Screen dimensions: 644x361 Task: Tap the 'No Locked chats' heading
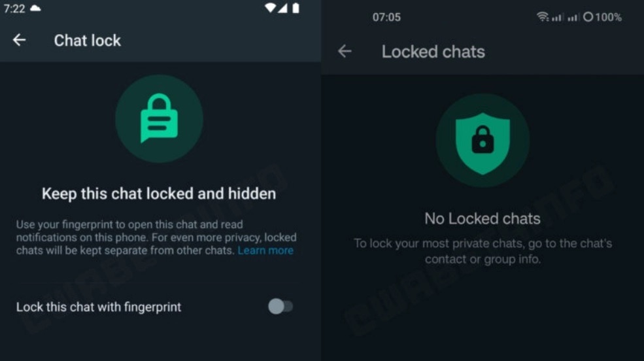(483, 218)
